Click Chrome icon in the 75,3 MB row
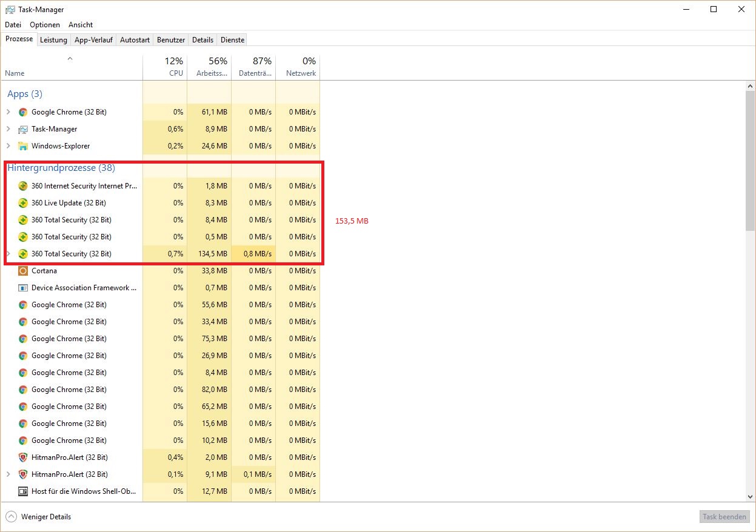 [x=23, y=339]
